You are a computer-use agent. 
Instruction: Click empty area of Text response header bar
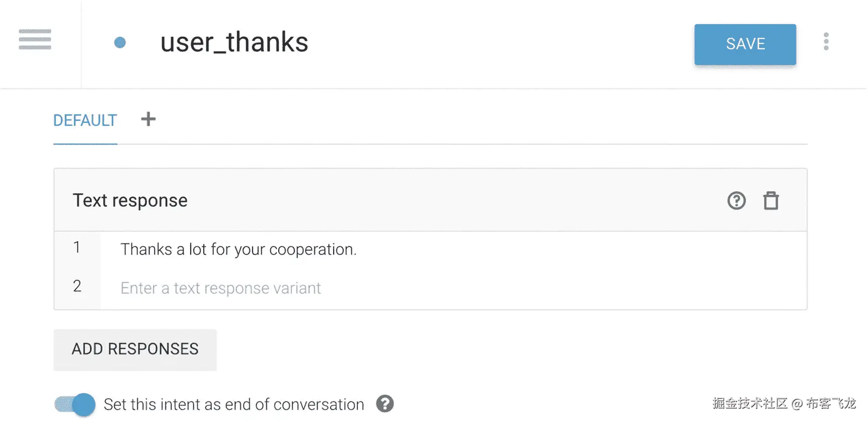click(453, 200)
